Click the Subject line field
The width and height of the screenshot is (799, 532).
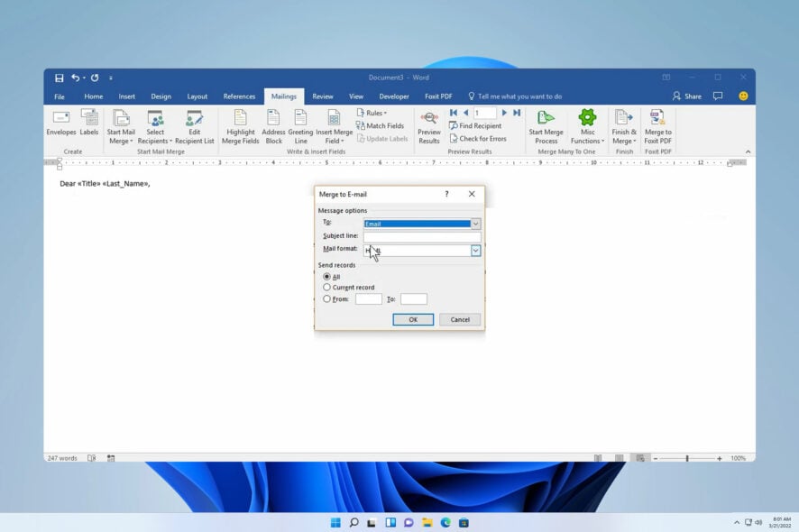pos(422,236)
